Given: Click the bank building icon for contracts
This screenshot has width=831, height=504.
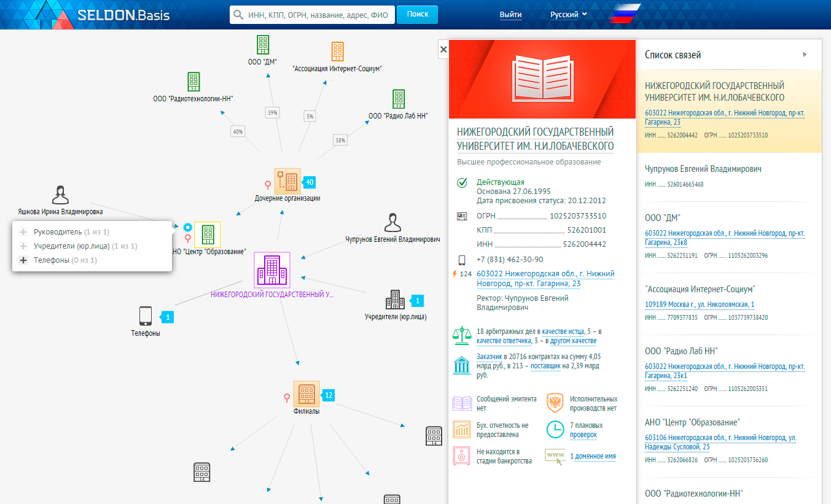Looking at the screenshot, I should (x=461, y=365).
